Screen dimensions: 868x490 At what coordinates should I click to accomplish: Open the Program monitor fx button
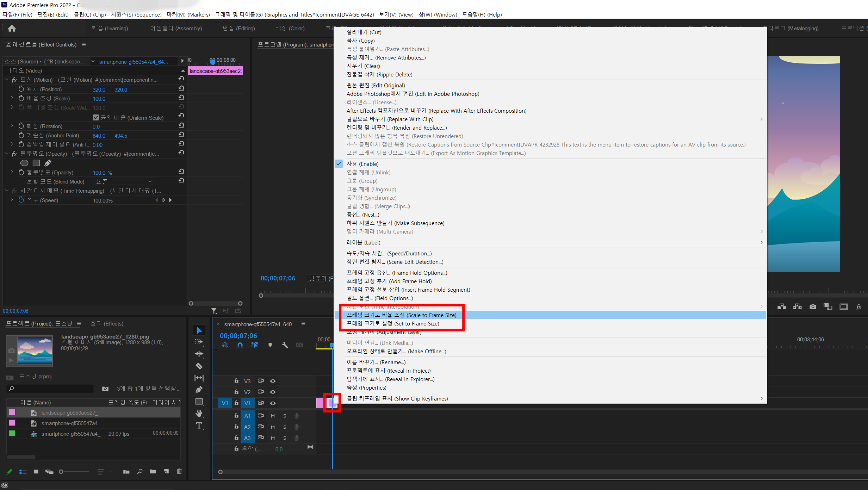click(x=859, y=306)
